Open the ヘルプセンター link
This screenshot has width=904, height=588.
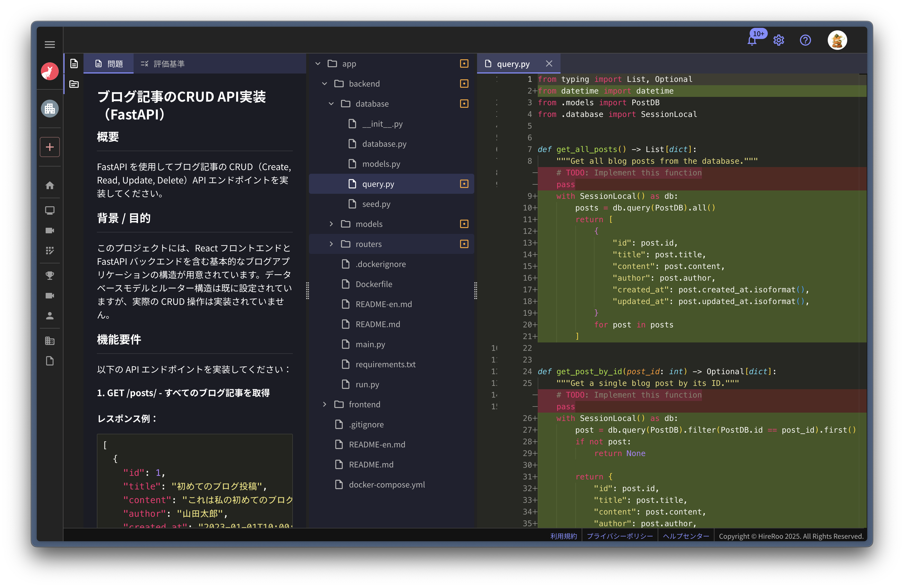tap(686, 536)
